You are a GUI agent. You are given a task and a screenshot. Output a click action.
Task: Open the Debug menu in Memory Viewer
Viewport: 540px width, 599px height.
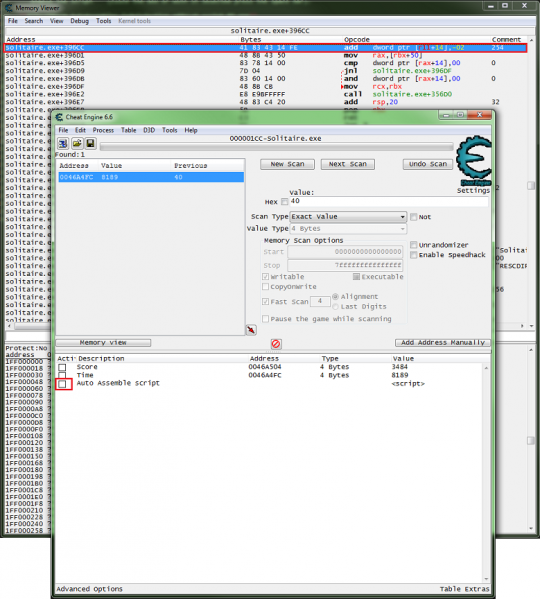coord(79,21)
